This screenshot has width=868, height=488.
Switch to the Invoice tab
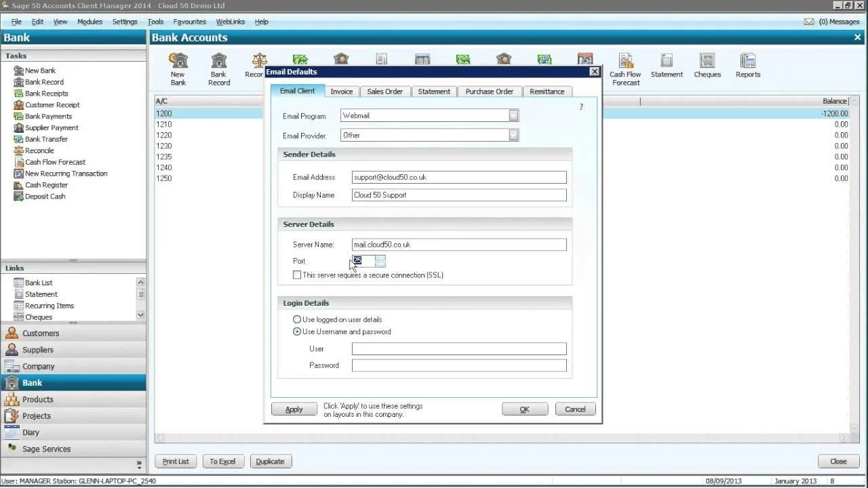pos(342,91)
